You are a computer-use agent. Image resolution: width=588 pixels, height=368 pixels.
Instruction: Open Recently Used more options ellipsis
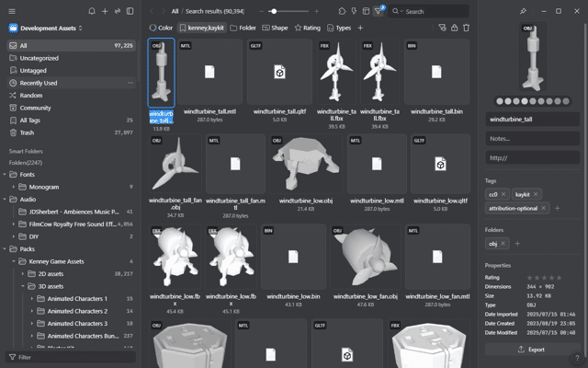pos(130,83)
